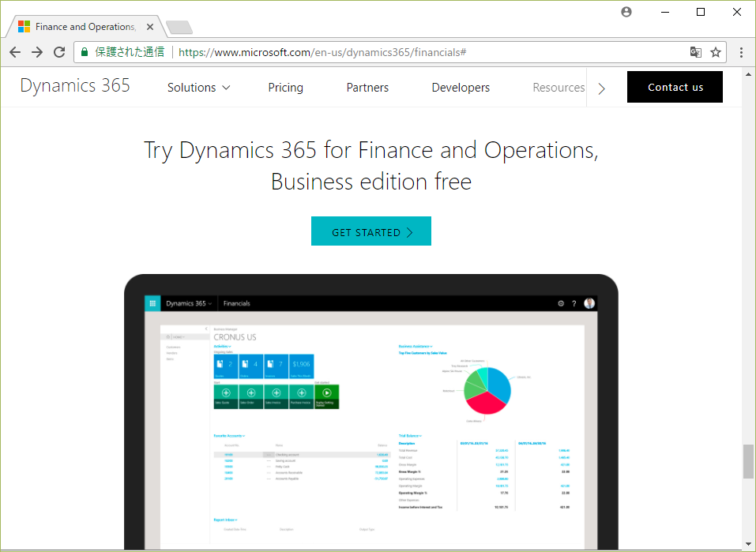Go back to the previous page

(15, 52)
